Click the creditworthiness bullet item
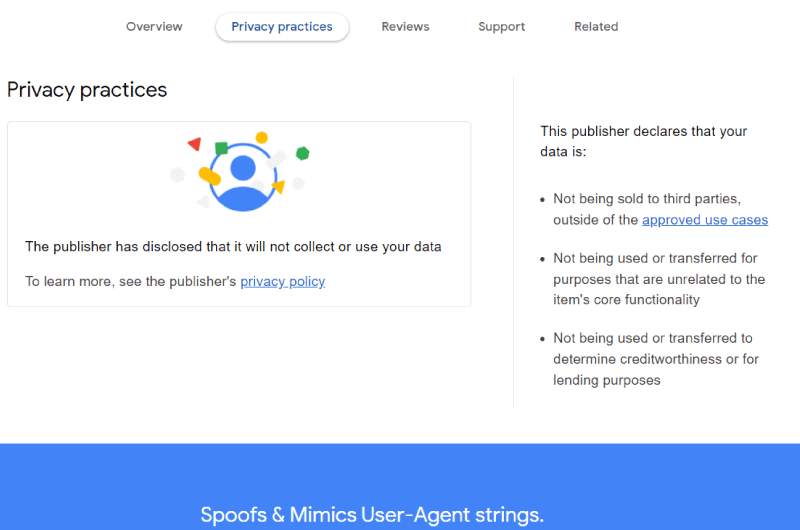 (656, 359)
